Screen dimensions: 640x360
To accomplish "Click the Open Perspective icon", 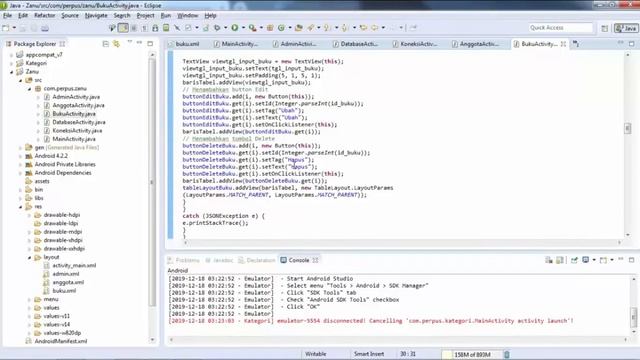I will tap(605, 28).
